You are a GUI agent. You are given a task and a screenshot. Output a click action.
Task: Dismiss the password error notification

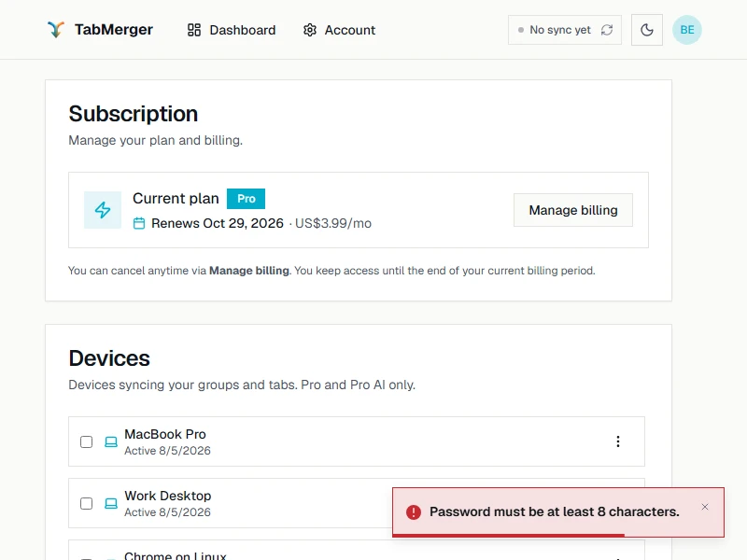point(705,507)
